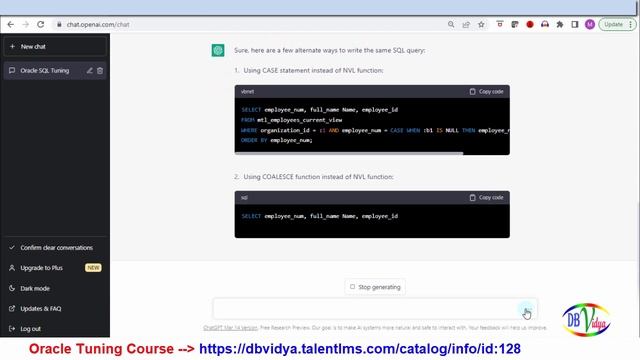Open the dark square extension icon next to Pocket

[515, 24]
